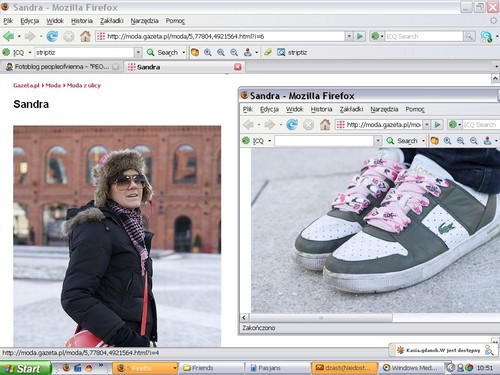Open search engine chooser dropdown arrow
This screenshot has height=375, width=500.
click(382, 36)
